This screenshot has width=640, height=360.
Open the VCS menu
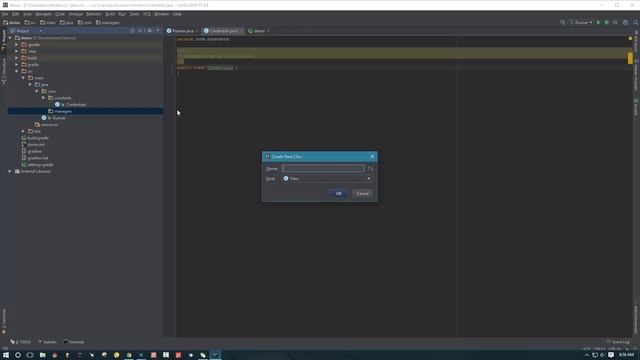(x=147, y=14)
